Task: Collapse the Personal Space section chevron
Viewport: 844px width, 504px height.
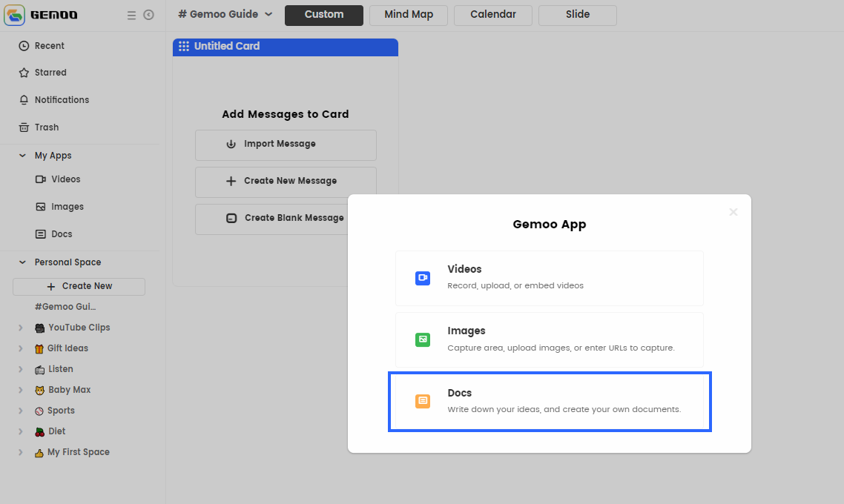Action: point(22,262)
